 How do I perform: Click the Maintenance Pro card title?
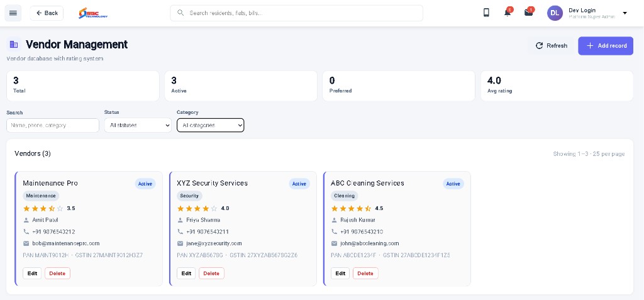pos(50,183)
